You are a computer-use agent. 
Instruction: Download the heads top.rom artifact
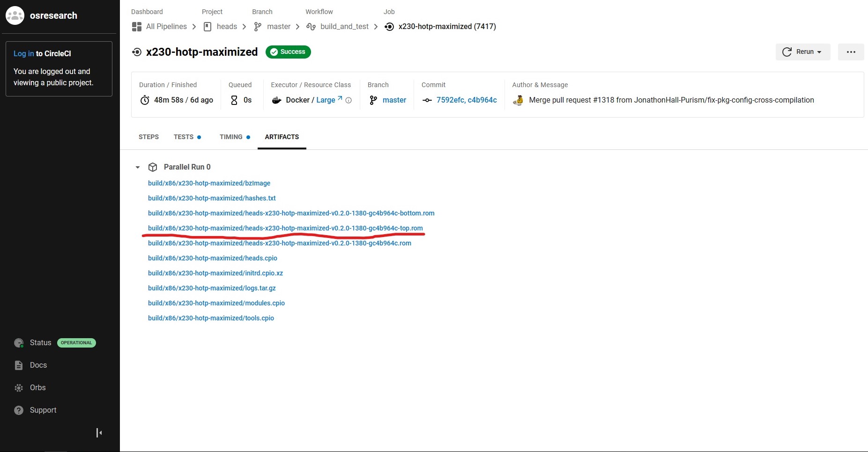285,228
